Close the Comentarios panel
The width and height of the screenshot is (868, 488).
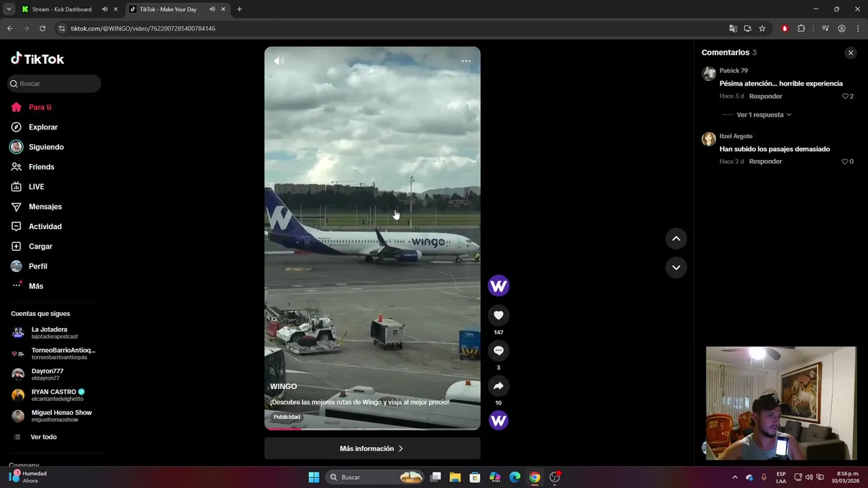click(x=850, y=53)
